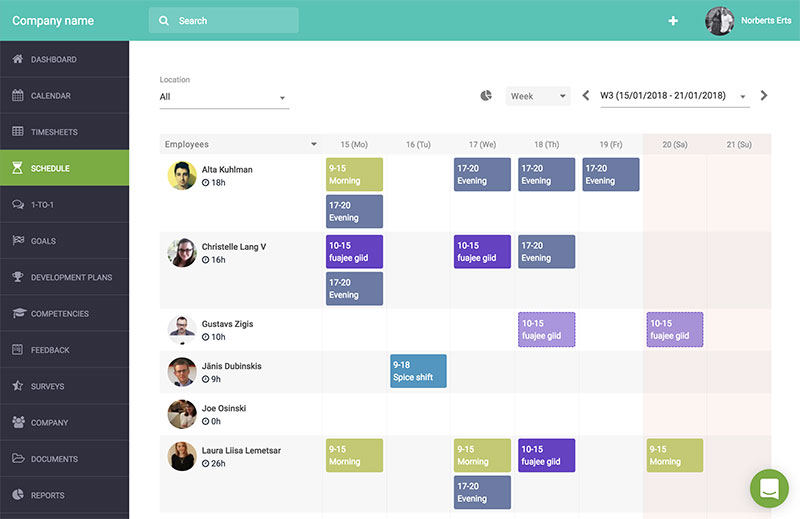Image resolution: width=800 pixels, height=519 pixels.
Task: Open Jānis Dubinskis's 9-18 Spice shift
Action: (x=418, y=370)
